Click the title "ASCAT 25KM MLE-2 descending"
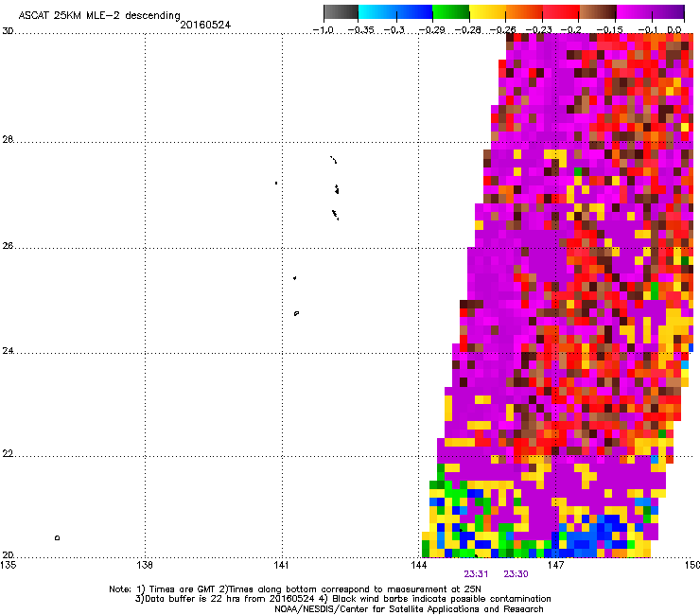Image resolution: width=700 pixels, height=615 pixels. 99,16
